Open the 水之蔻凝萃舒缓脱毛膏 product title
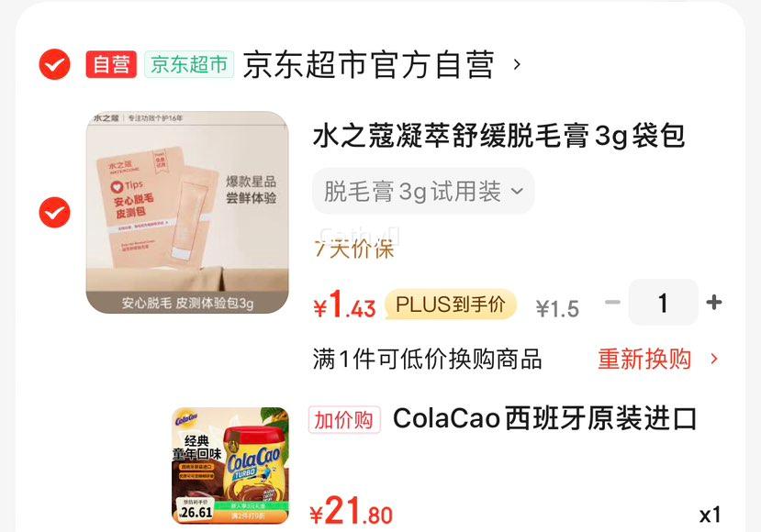The image size is (761, 532). click(499, 136)
